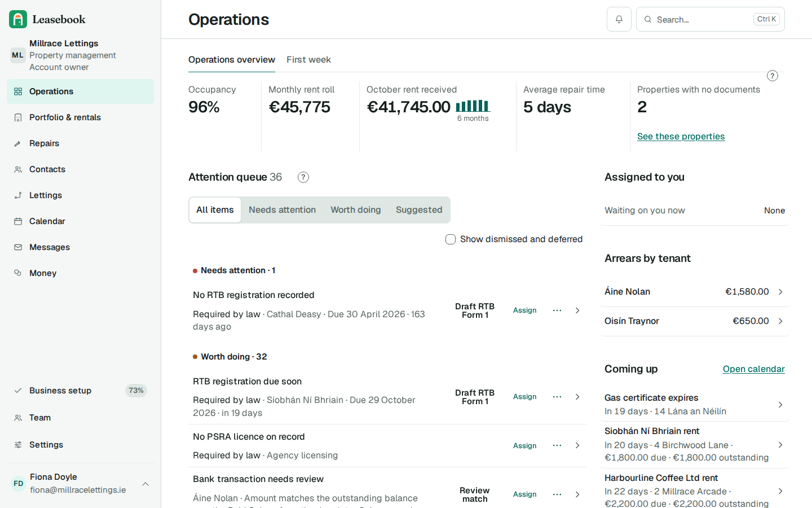Click the Messages envelope icon in sidebar
The height and width of the screenshot is (508, 812).
(x=18, y=247)
